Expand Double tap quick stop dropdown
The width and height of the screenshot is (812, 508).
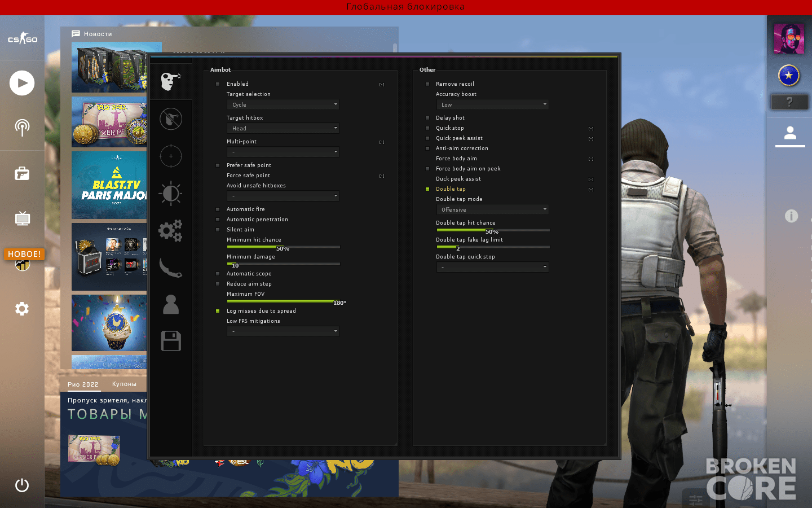point(492,267)
